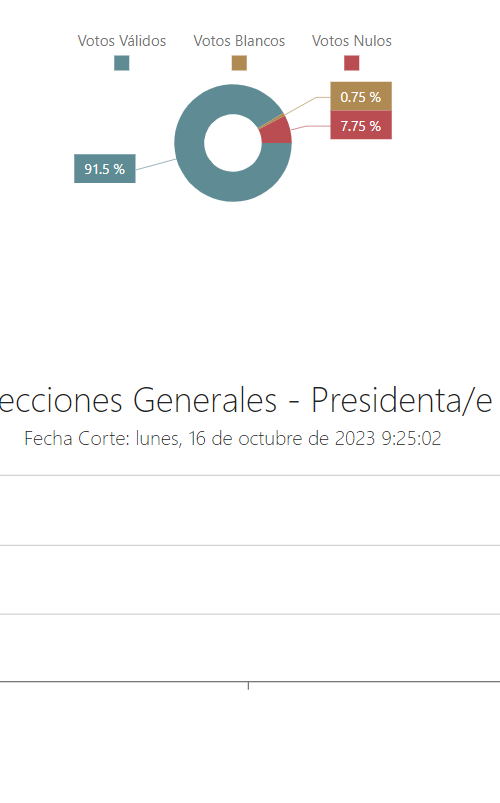The width and height of the screenshot is (500, 803).
Task: Click the white center of the donut chart
Action: point(233,143)
